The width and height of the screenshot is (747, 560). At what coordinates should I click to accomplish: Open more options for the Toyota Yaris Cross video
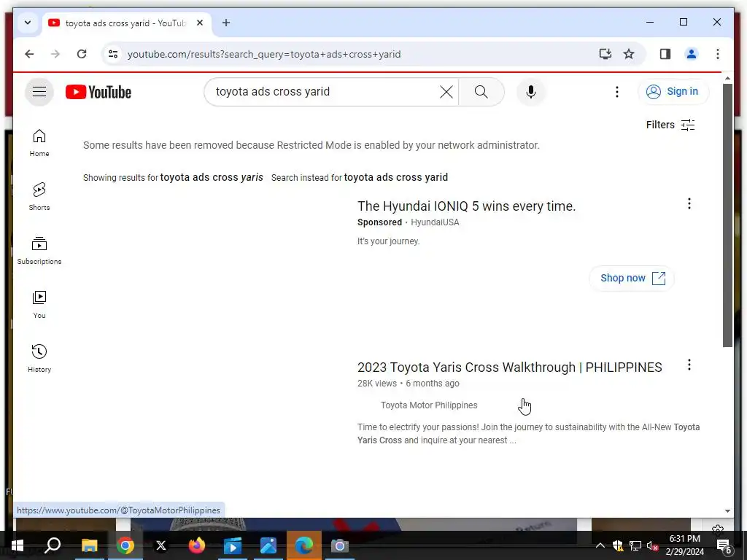pyautogui.click(x=689, y=365)
